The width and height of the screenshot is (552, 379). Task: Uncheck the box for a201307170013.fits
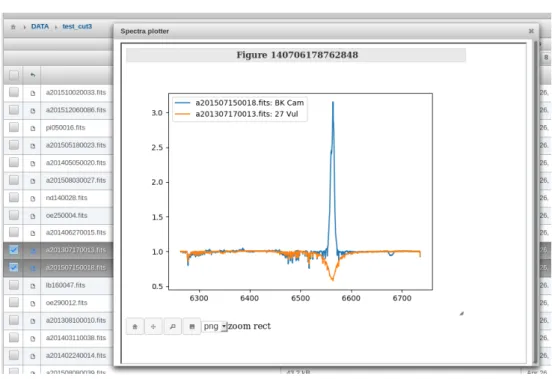[14, 250]
